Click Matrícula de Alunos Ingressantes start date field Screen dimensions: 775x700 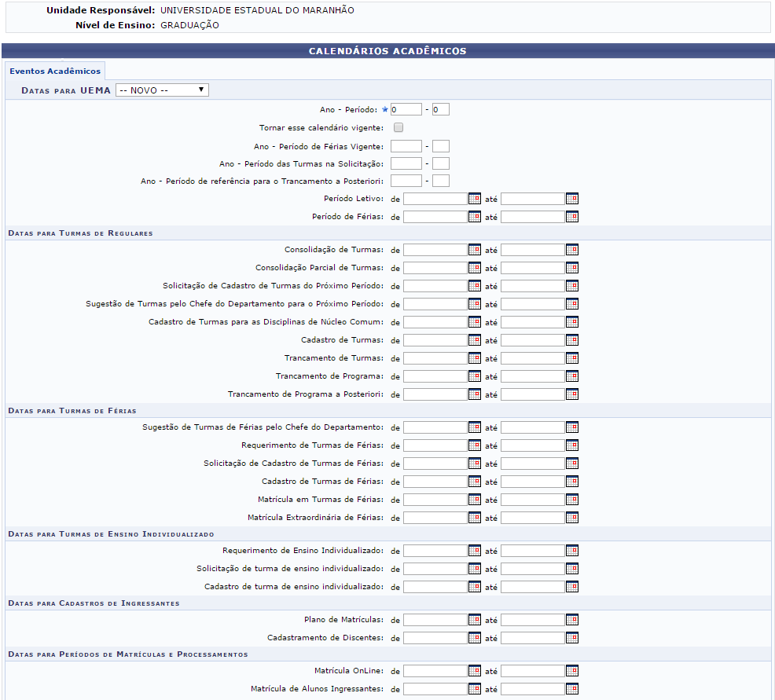435,689
